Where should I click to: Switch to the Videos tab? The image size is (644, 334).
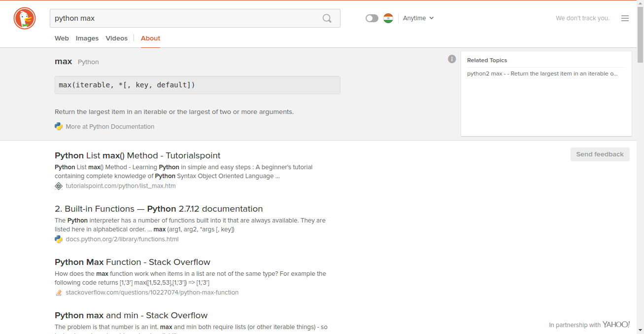click(117, 38)
